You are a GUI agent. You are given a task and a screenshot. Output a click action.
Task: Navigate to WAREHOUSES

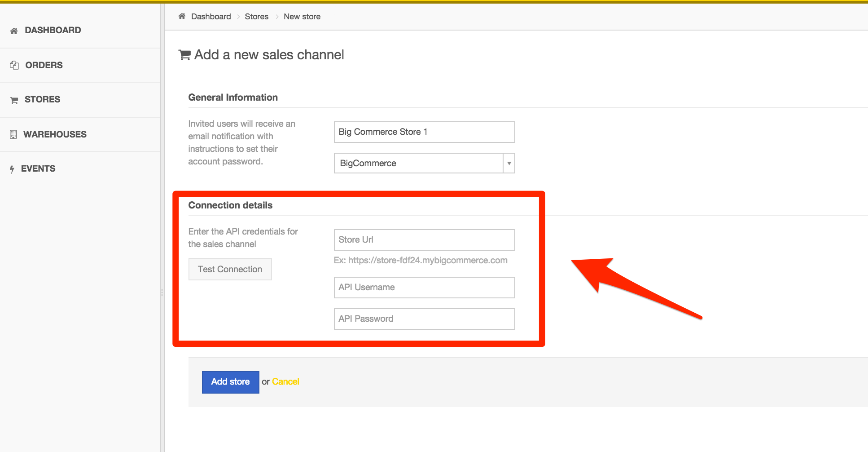[x=55, y=134]
